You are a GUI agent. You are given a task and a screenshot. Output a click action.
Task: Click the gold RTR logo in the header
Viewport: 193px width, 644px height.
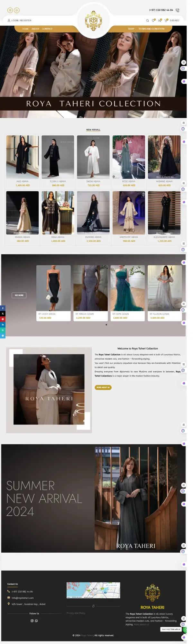93,21
